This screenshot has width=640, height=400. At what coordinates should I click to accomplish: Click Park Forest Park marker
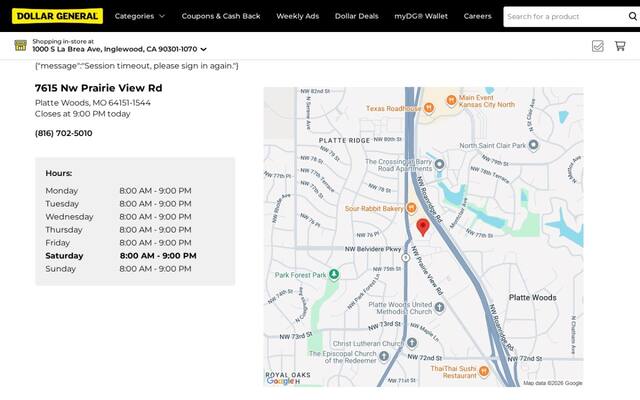point(334,274)
